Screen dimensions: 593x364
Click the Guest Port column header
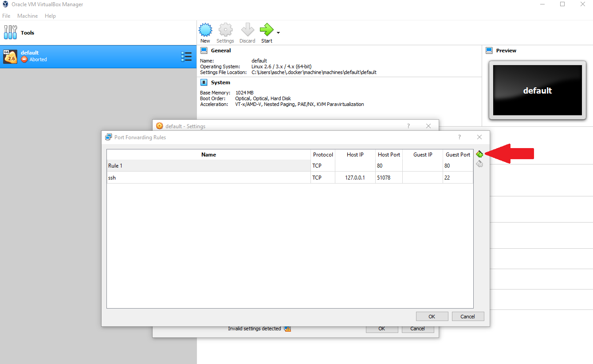click(458, 155)
